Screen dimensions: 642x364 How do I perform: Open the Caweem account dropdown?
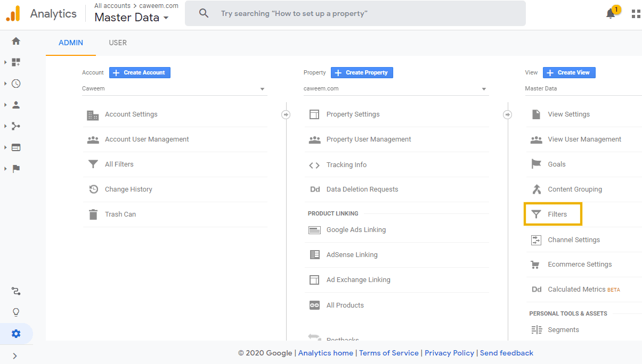[x=174, y=89]
